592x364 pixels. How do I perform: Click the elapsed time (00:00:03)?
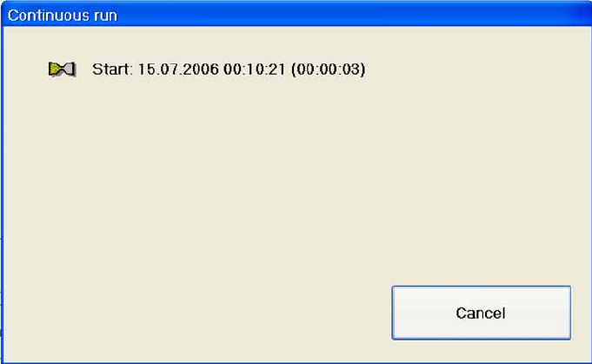point(328,69)
